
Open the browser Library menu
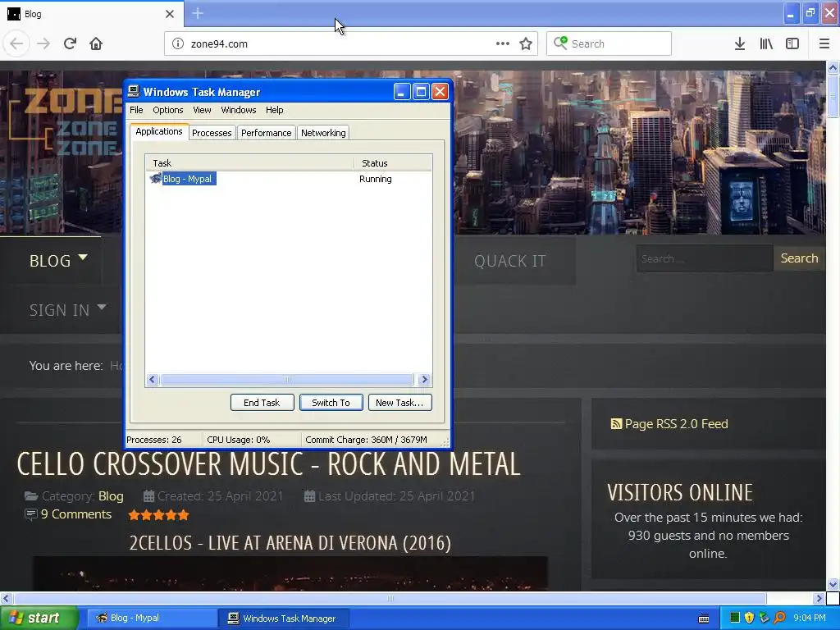[x=766, y=43]
